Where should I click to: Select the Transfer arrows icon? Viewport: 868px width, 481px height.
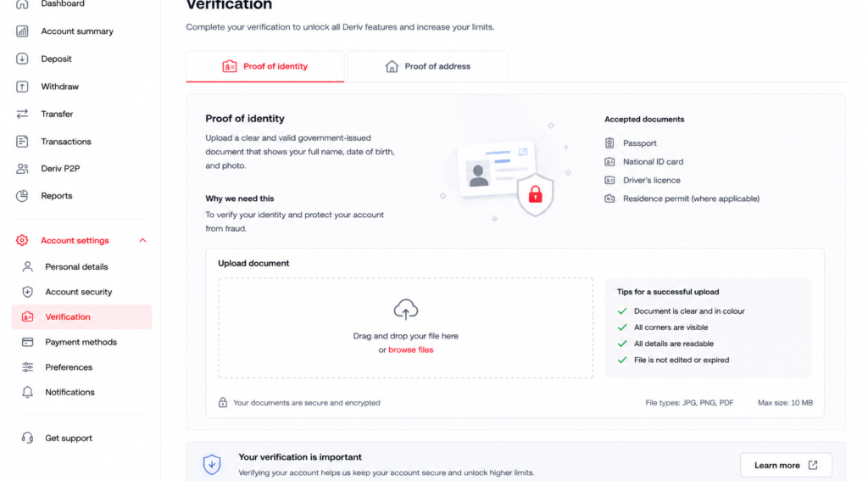[22, 114]
